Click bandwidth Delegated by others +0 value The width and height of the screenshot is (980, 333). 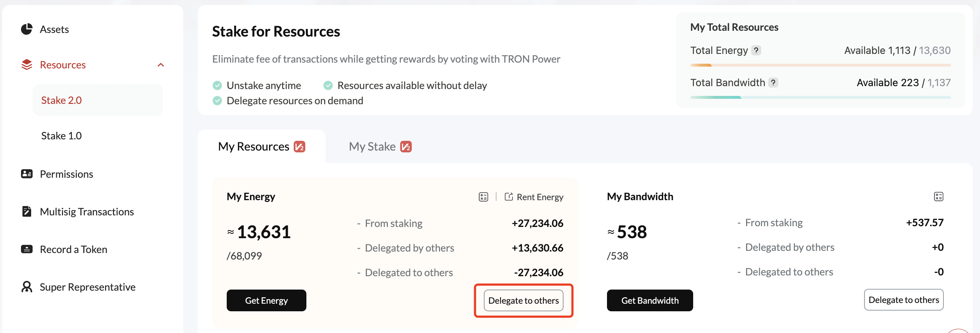(x=938, y=248)
